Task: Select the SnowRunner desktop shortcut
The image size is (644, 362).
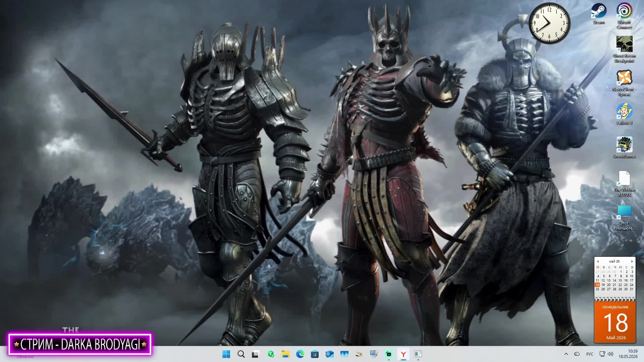Action: [624, 147]
